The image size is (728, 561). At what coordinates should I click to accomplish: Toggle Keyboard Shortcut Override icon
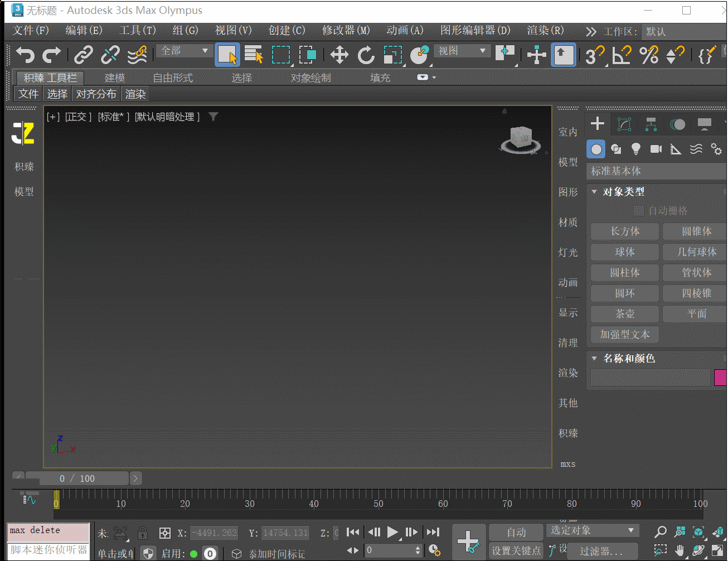[x=563, y=55]
